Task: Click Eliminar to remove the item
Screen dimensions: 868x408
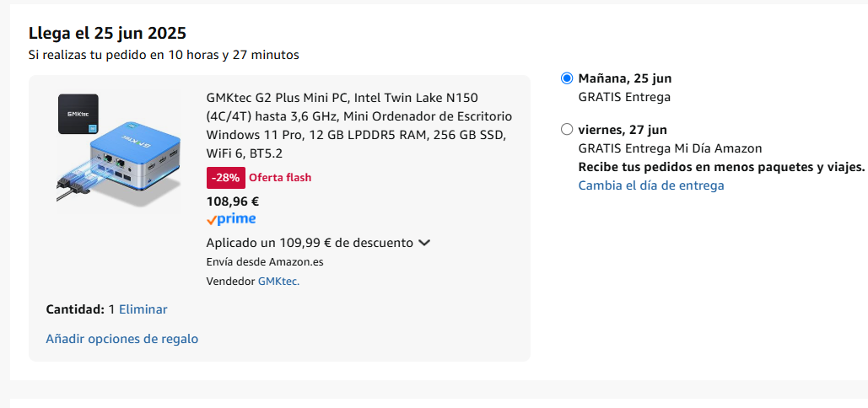Action: point(143,309)
